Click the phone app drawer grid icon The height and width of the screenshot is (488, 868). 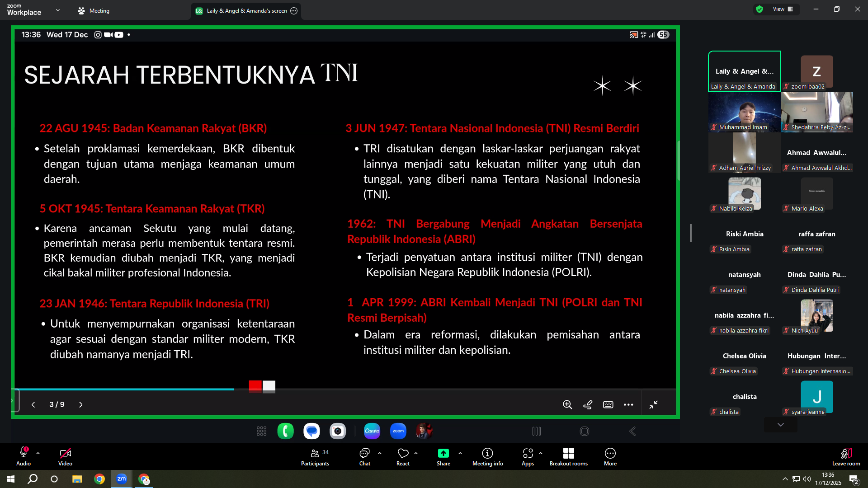pyautogui.click(x=261, y=431)
